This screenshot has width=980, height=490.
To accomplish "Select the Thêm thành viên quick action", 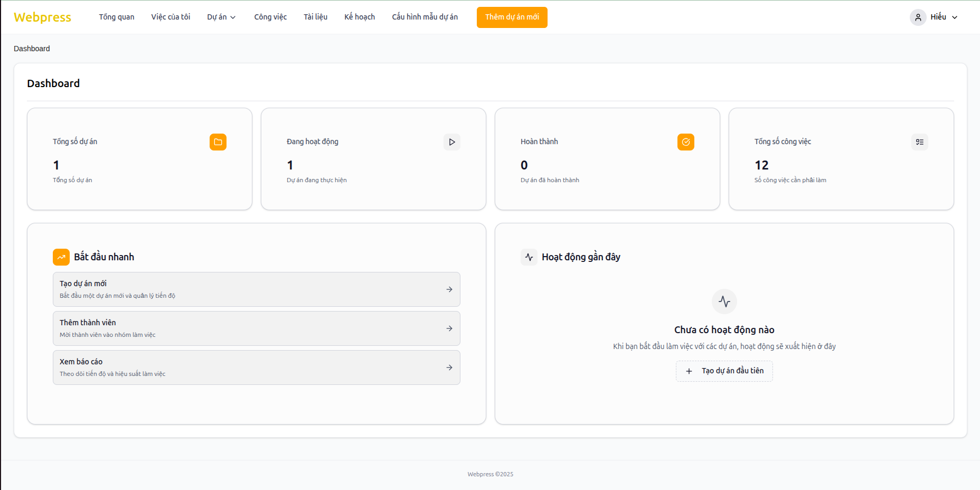I will 256,328.
